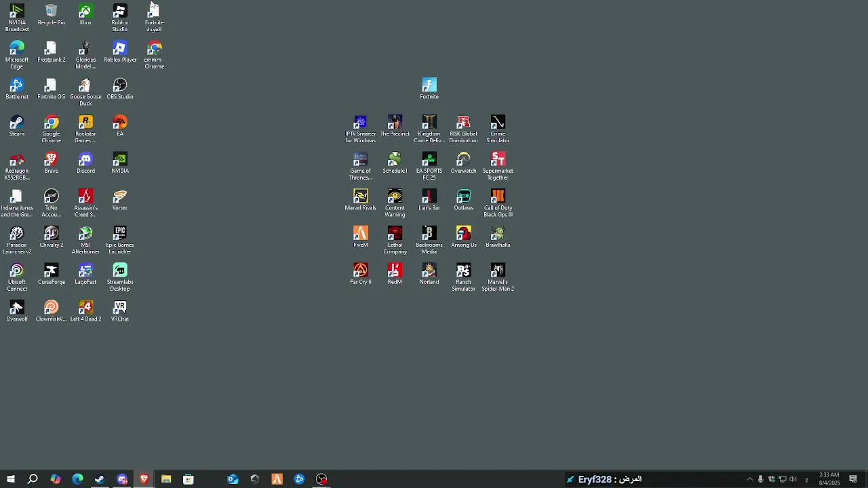Expand hidden system tray icons

[749, 479]
